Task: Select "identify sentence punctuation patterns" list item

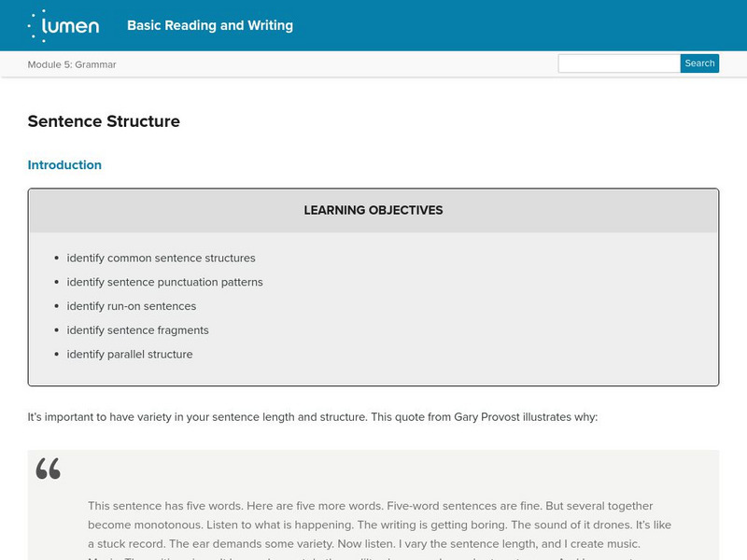Action: coord(164,282)
